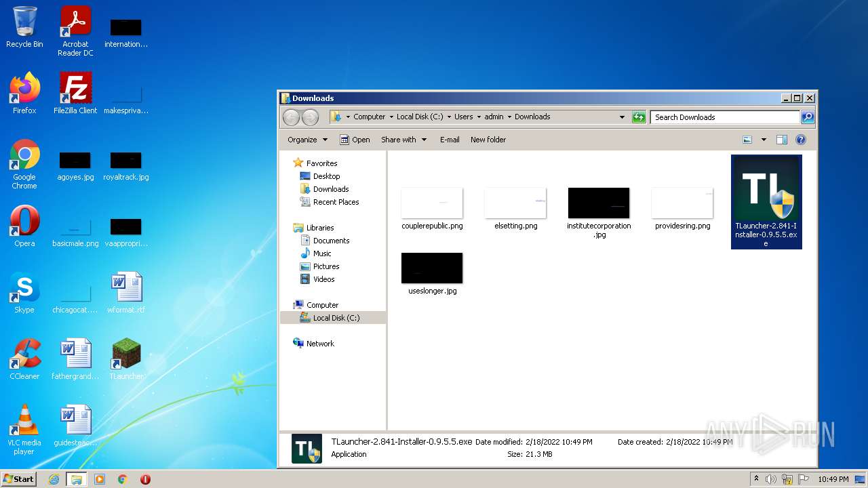Image resolution: width=868 pixels, height=488 pixels.
Task: Launch Acrobat Reader DC shortcut
Action: (x=75, y=31)
